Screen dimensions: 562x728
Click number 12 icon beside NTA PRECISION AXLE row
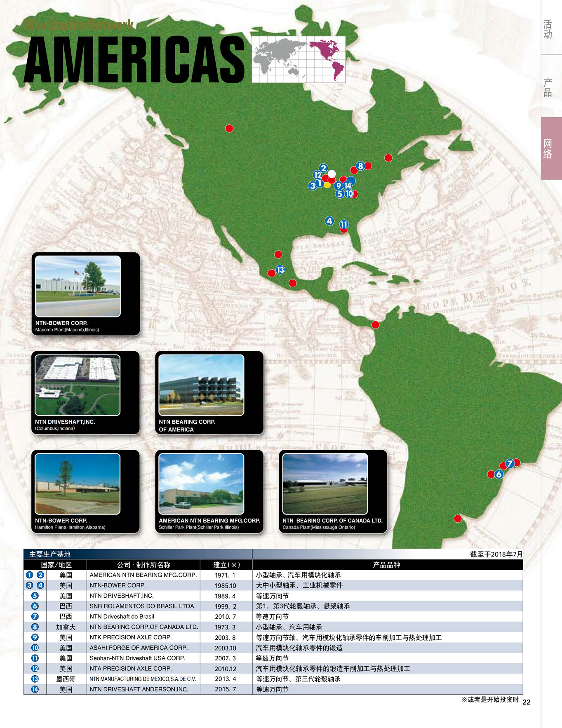click(x=35, y=669)
